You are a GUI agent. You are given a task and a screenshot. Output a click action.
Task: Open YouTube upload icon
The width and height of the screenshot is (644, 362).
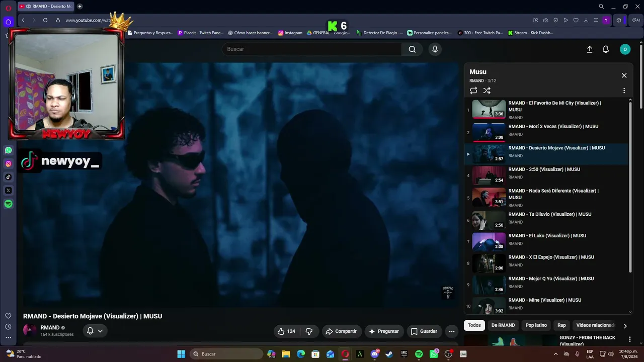pos(590,49)
